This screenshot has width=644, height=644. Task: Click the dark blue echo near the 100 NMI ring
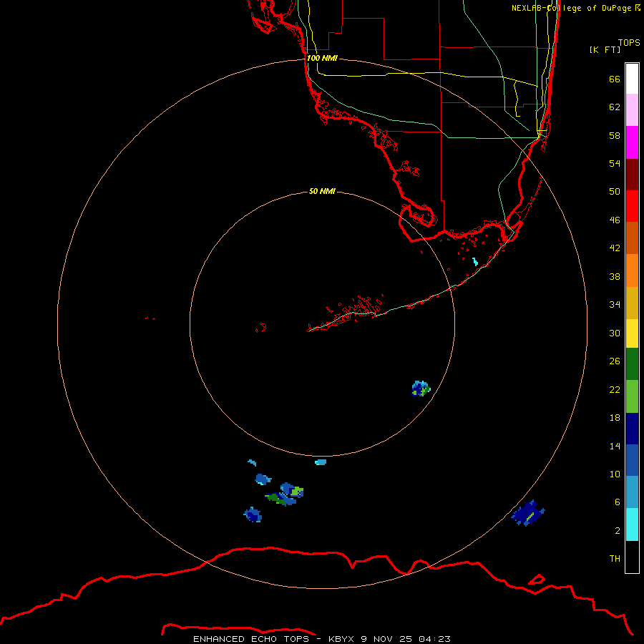[528, 513]
